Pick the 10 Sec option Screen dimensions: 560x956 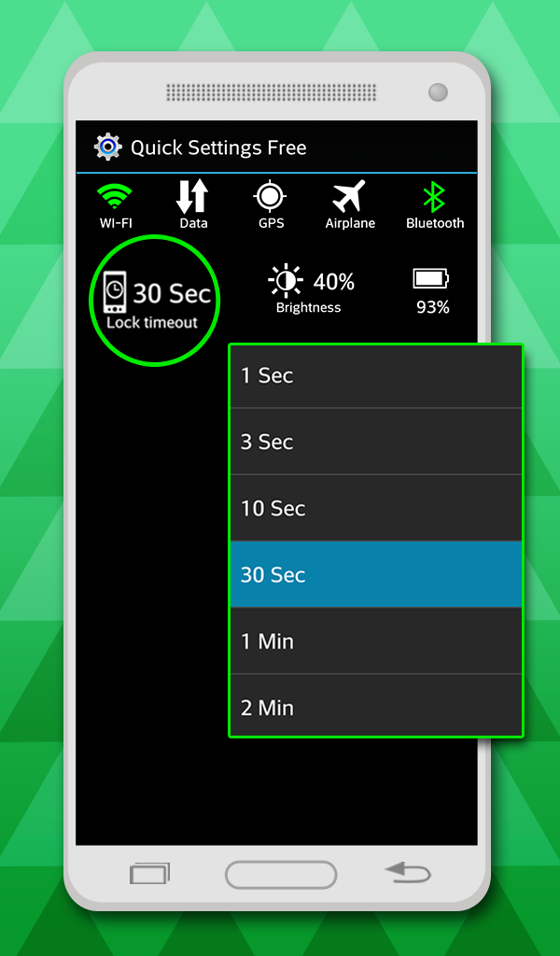coord(376,508)
